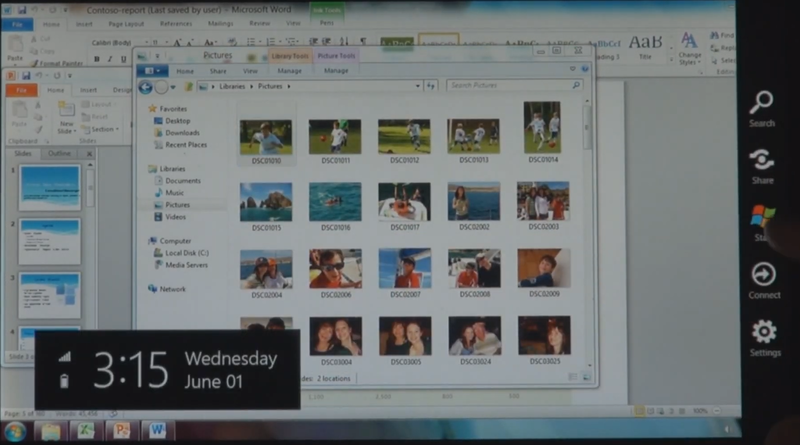Click the Paste button in Word ribbon

15,48
